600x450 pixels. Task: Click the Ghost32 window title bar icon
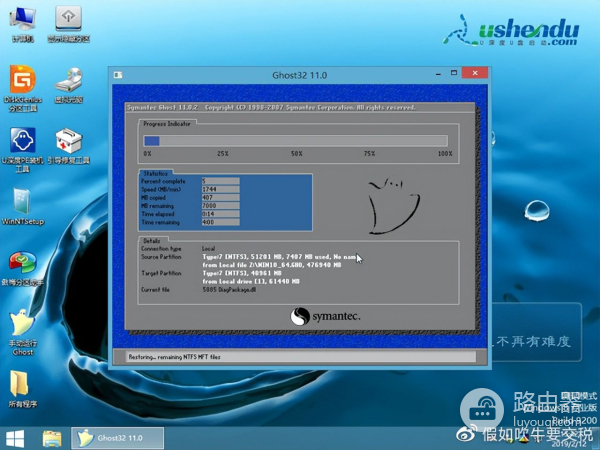[117, 75]
